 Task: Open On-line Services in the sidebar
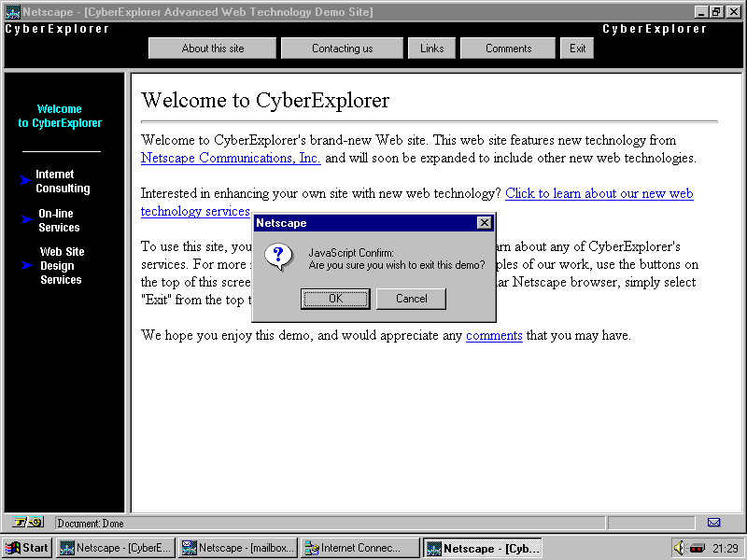(x=59, y=220)
